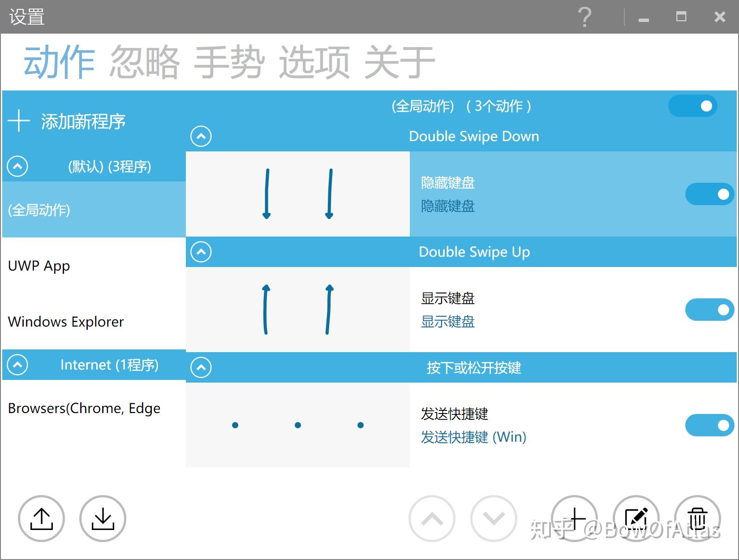Click the 发送快捷键 action name
739x560 pixels.
click(455, 414)
